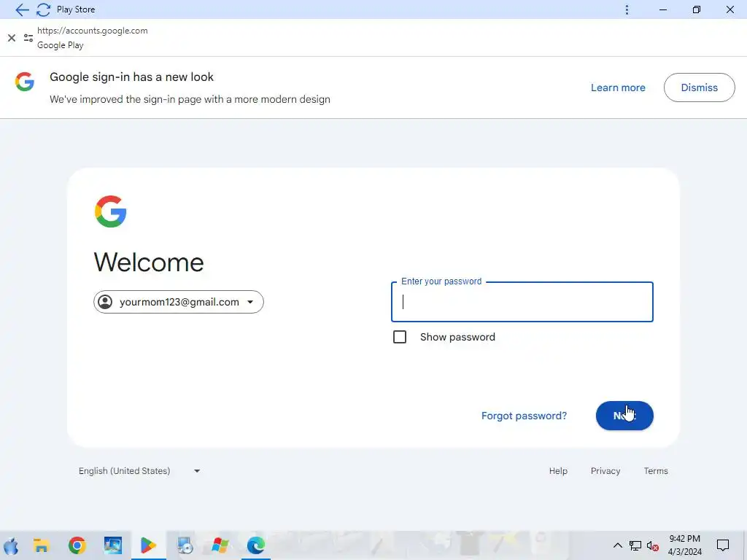The height and width of the screenshot is (560, 747).
Task: Restore down the Play Store window
Action: 697,9
